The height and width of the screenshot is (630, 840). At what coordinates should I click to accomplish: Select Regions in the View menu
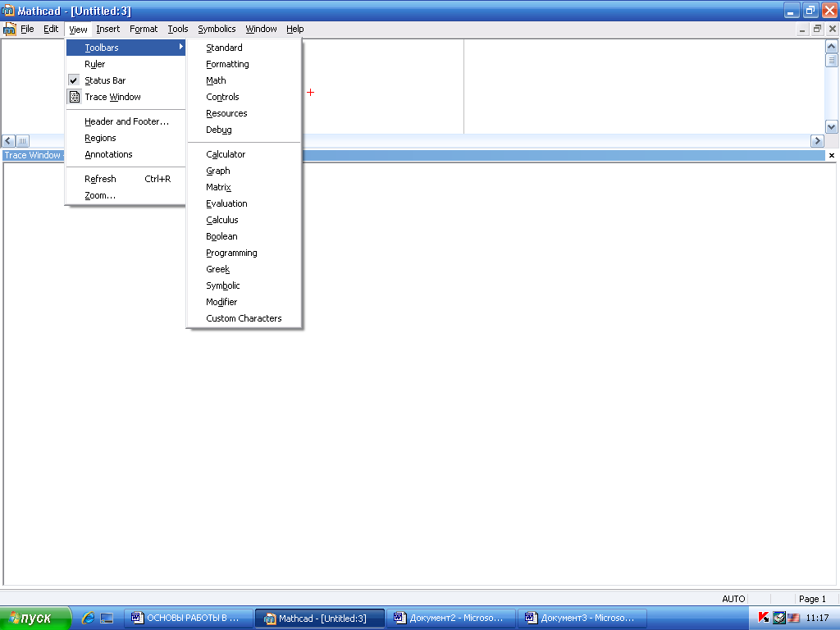tap(126, 138)
